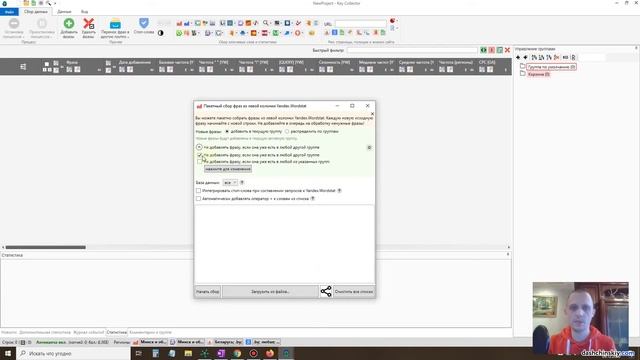Image resolution: width=640 pixels, height=360 pixels.
Task: Open the Статистика bottom tab
Action: [x=116, y=333]
